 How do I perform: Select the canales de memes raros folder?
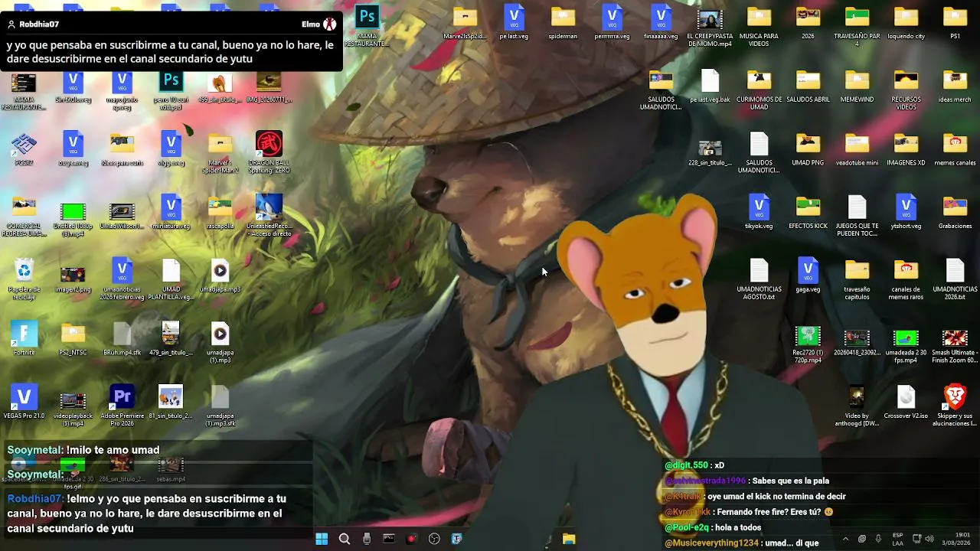[x=906, y=279]
